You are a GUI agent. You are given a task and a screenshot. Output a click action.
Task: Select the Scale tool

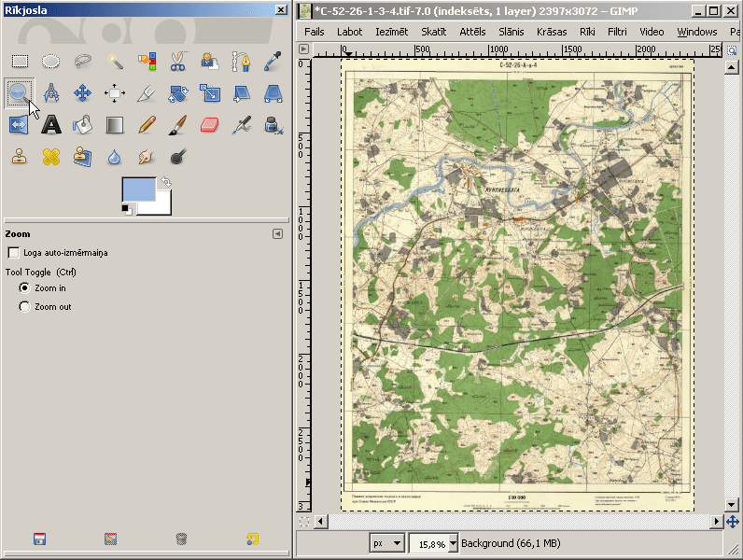click(209, 93)
